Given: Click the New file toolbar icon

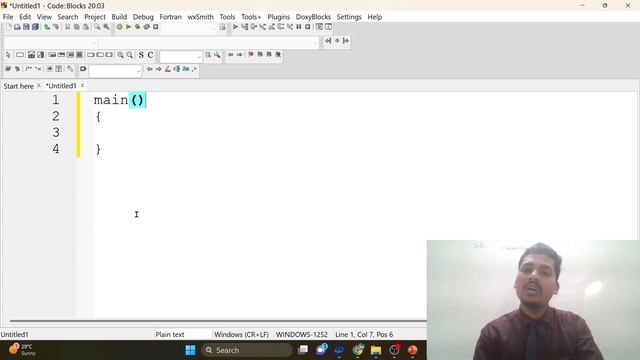Looking at the screenshot, I should click(x=9, y=27).
